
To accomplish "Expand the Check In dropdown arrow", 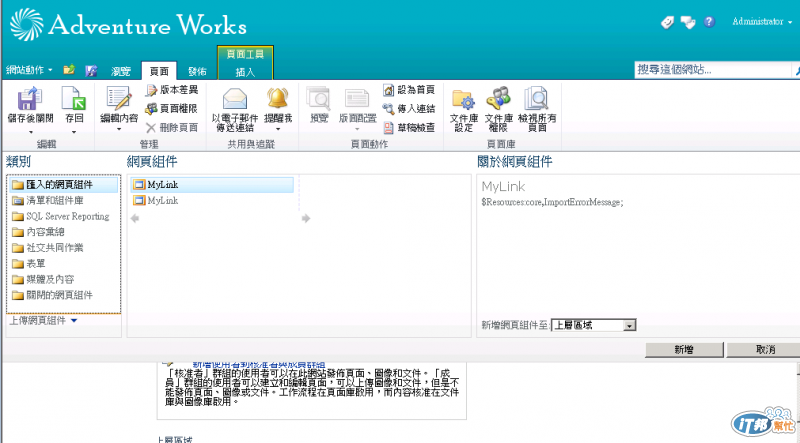I will pyautogui.click(x=74, y=132).
